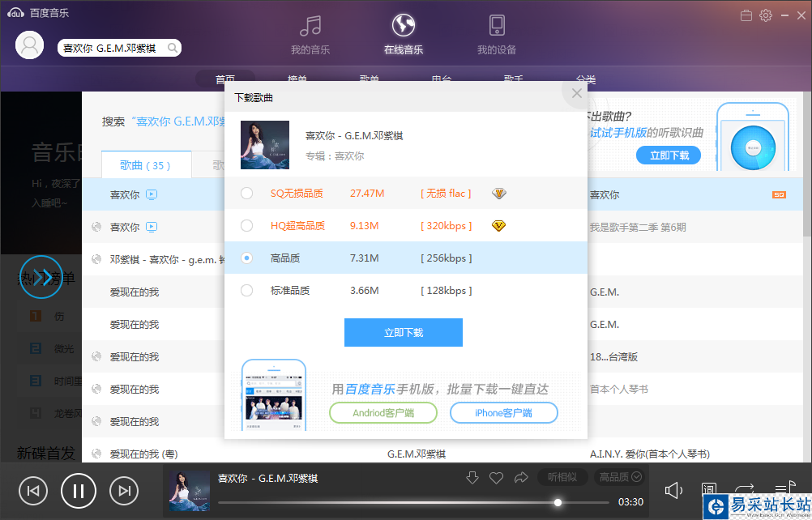The image size is (812, 520).
Task: Switch to the 歌曲 (35) tab
Action: coord(146,165)
